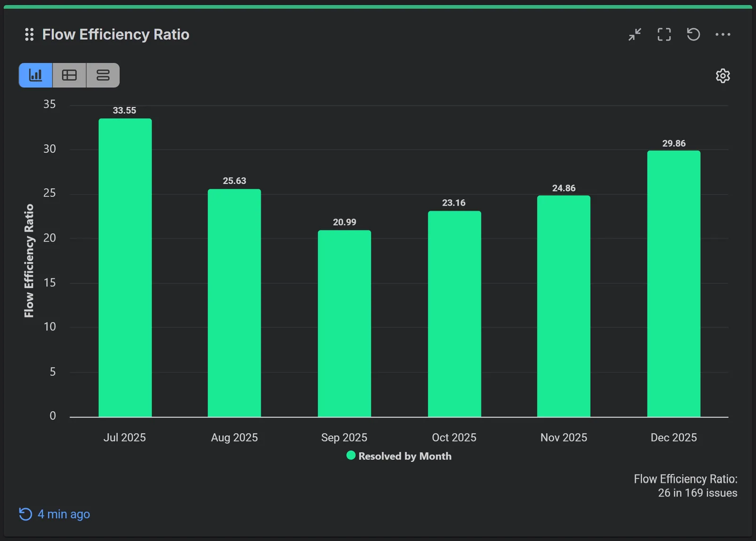Click the 24.86 value label
The image size is (756, 541).
tap(564, 188)
